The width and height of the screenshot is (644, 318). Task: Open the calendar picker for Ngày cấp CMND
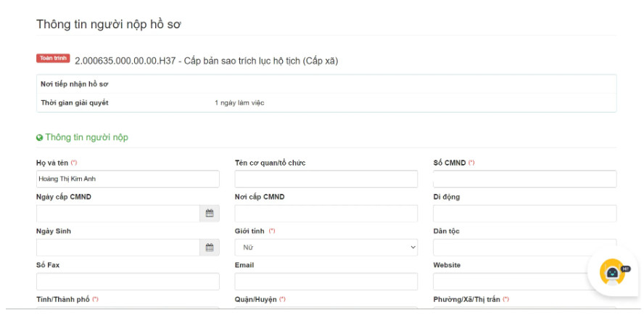click(x=209, y=213)
